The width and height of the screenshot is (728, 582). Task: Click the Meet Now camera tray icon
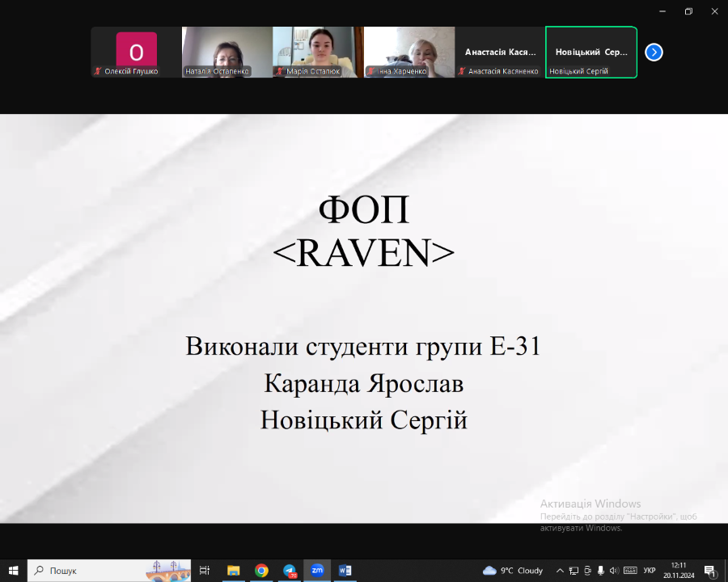[587, 571]
